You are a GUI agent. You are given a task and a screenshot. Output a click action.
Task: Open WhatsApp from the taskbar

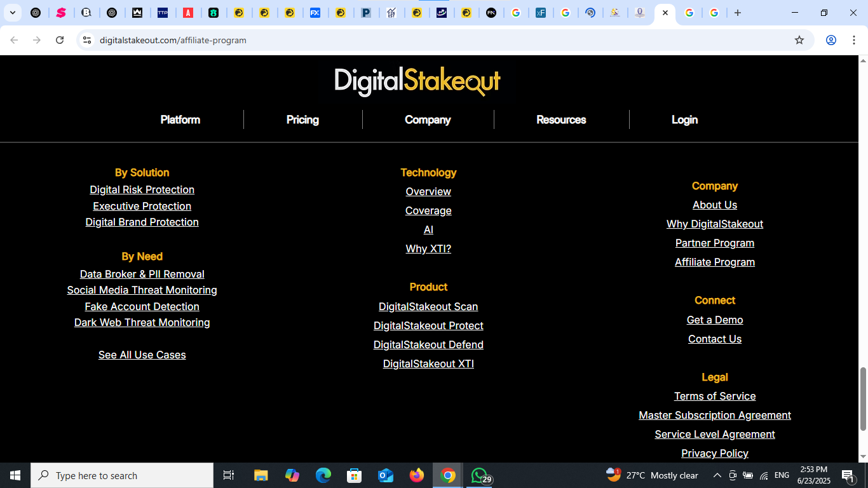(480, 475)
